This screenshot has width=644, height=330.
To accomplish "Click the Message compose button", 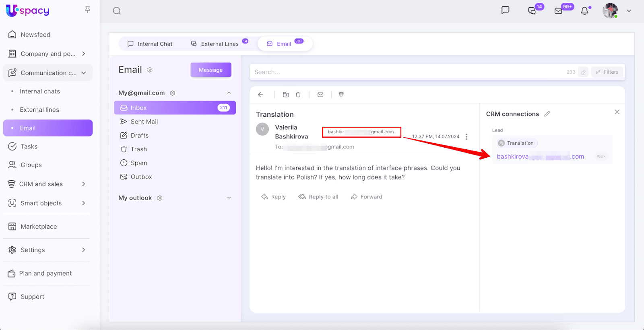I will pos(211,70).
